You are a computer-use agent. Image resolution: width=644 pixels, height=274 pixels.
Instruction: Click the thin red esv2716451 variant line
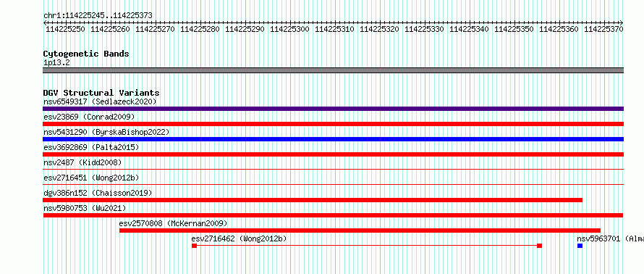[x=333, y=184]
